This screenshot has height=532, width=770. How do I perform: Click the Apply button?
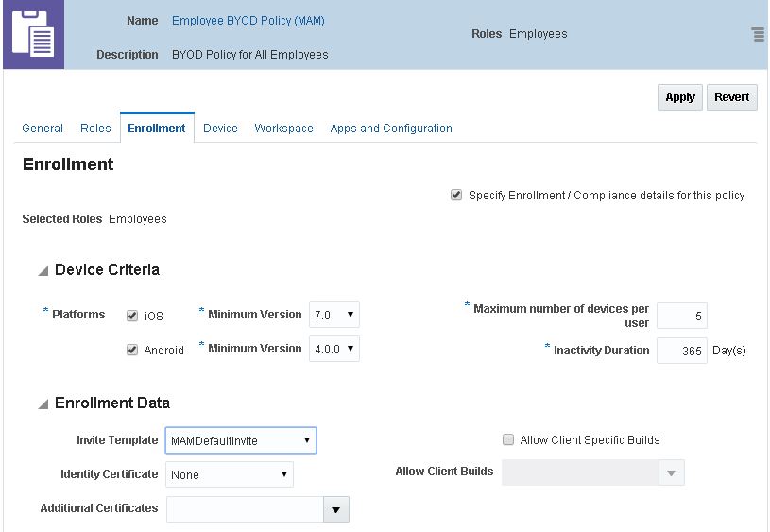pos(680,97)
